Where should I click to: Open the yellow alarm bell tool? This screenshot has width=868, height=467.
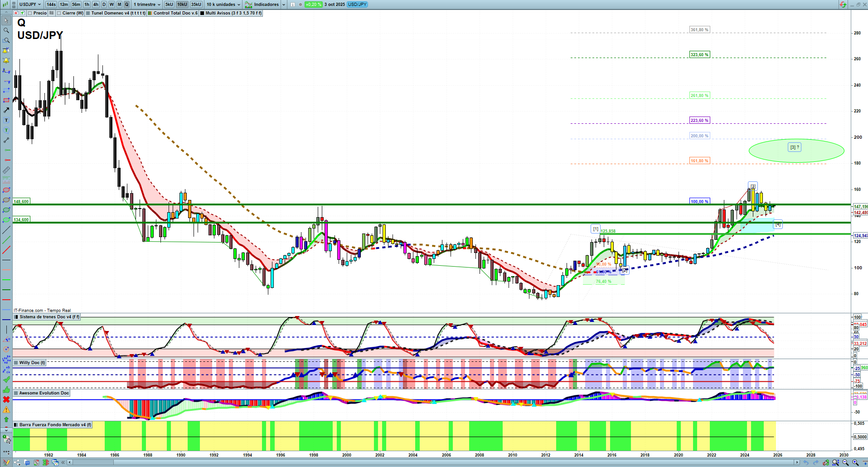6,60
